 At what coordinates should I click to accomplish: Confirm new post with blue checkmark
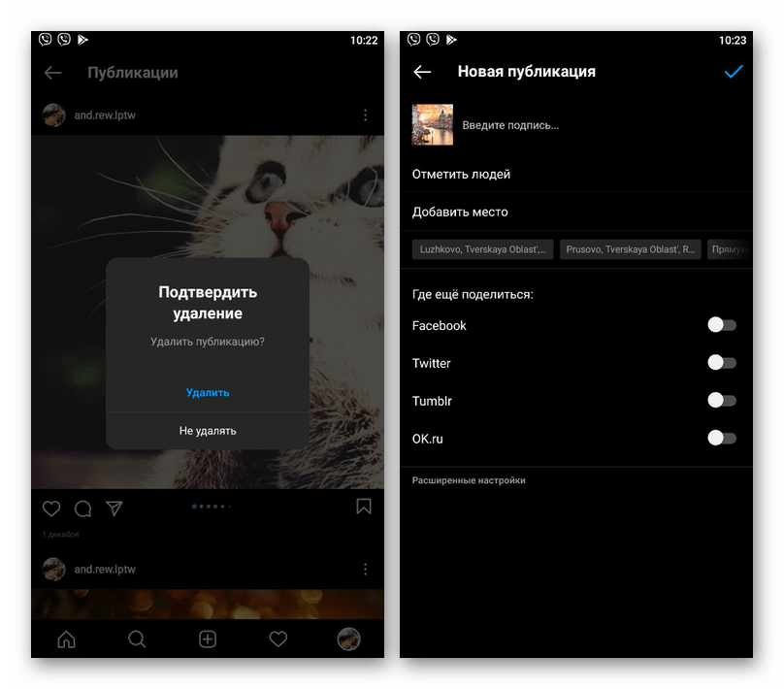coord(734,72)
